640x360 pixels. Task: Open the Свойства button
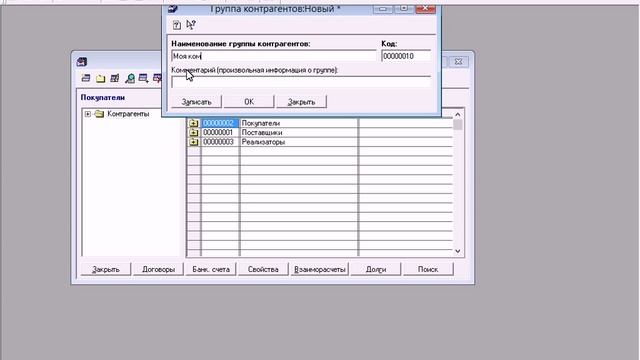tap(263, 269)
